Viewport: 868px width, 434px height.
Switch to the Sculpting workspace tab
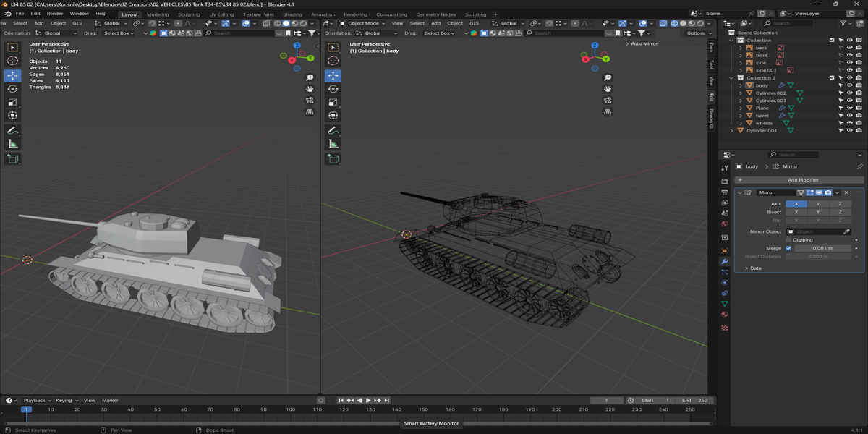pyautogui.click(x=189, y=14)
